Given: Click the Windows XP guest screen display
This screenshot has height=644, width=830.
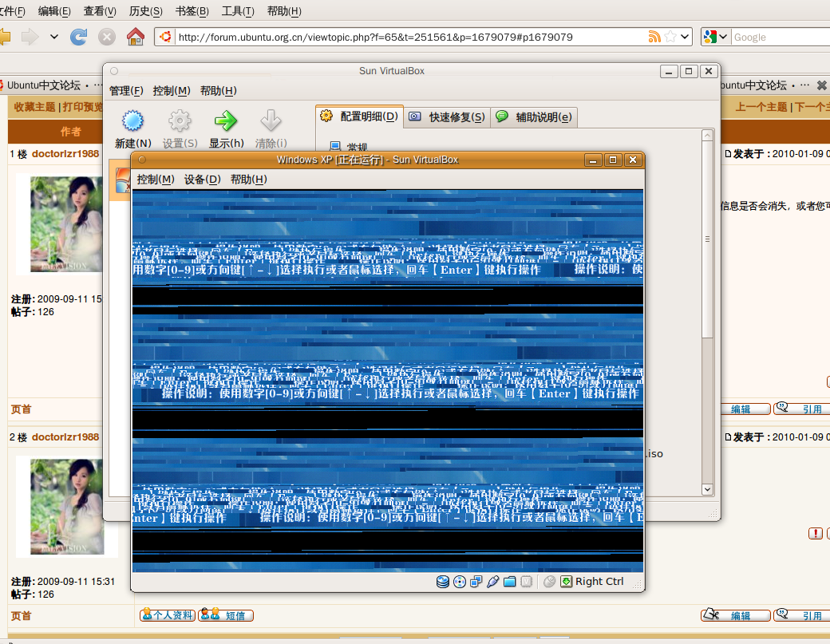Looking at the screenshot, I should click(x=388, y=381).
